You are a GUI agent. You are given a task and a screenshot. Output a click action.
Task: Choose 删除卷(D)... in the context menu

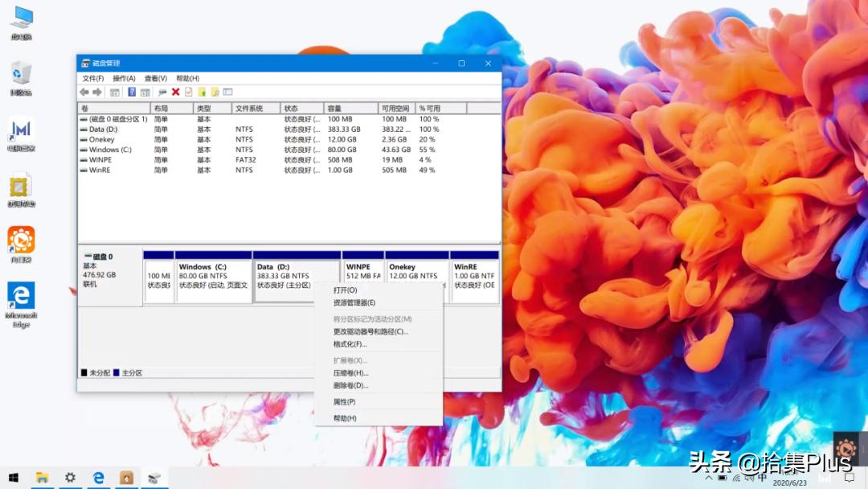(379, 385)
